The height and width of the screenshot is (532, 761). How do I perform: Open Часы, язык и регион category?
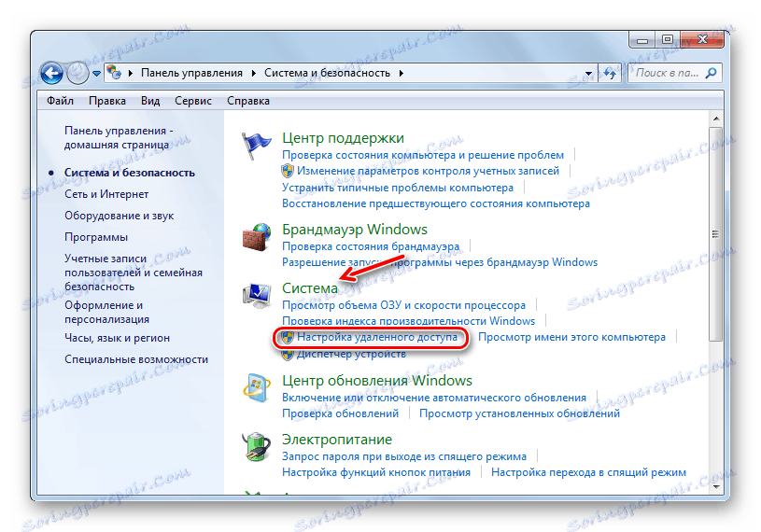[118, 338]
